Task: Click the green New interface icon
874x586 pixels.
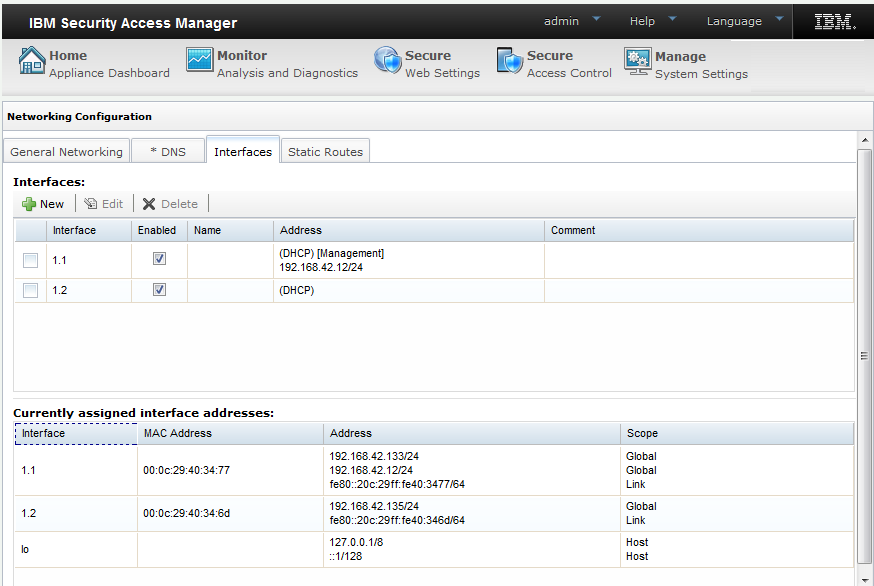Action: pyautogui.click(x=28, y=203)
